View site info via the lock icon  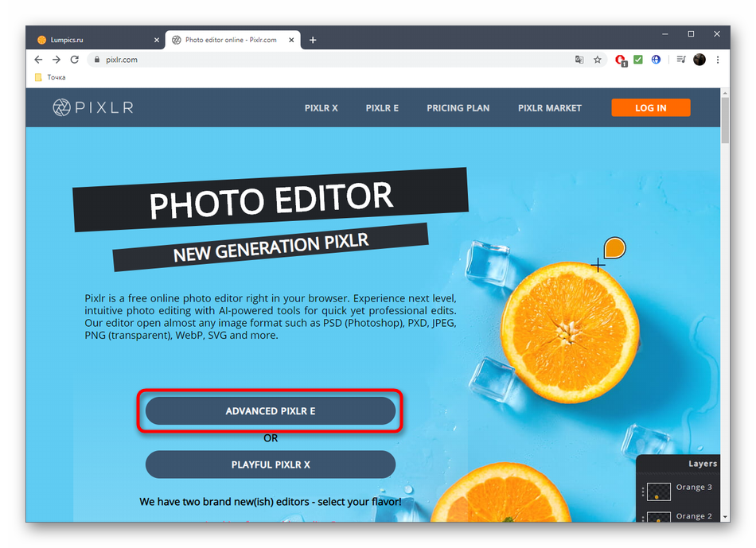point(97,60)
